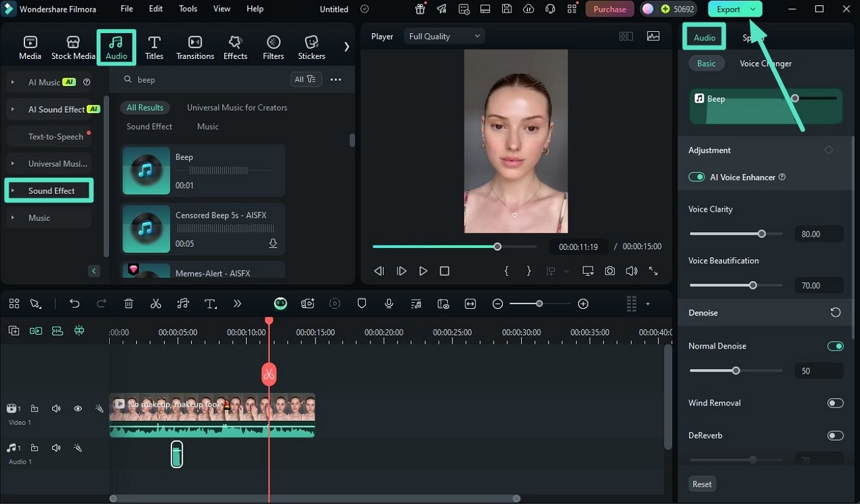Click the undo arrow in timeline toolbar
The width and height of the screenshot is (860, 504).
pyautogui.click(x=75, y=304)
